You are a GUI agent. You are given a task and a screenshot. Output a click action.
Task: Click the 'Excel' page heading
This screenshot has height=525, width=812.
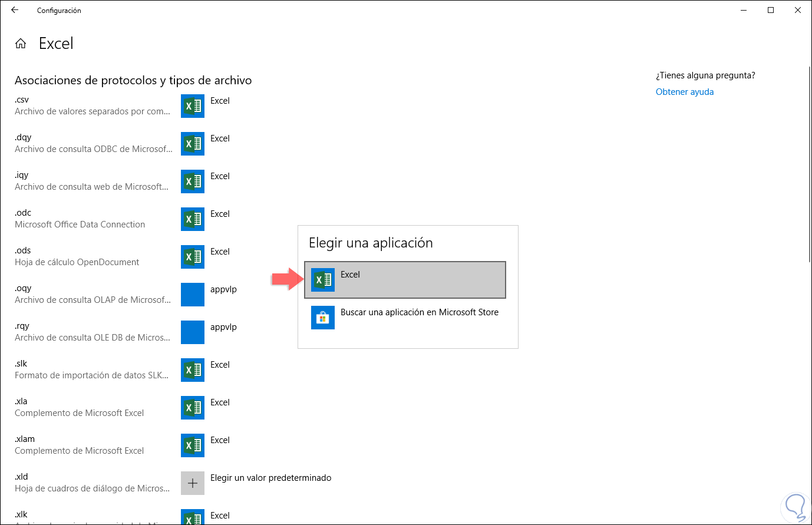coord(56,44)
